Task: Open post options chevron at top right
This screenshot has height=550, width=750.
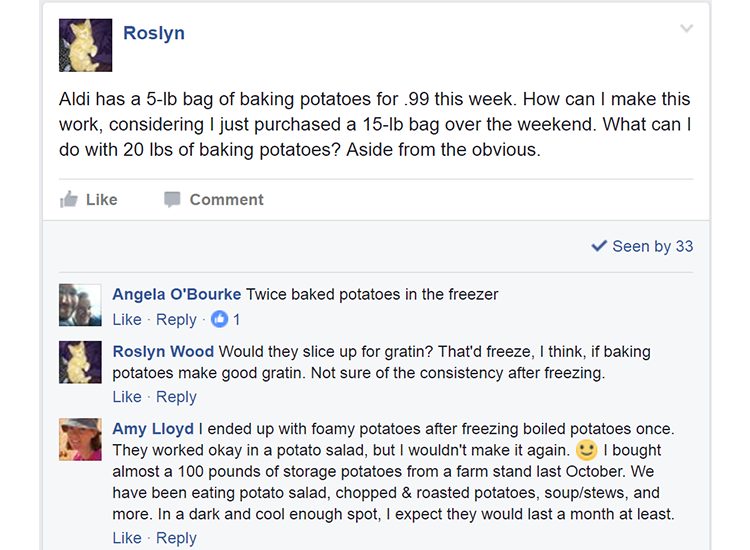Action: point(687,29)
